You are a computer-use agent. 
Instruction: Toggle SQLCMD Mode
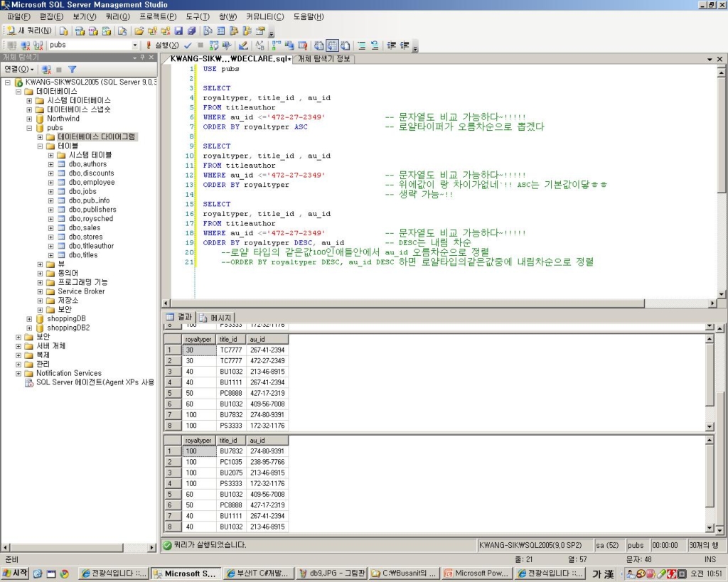(303, 45)
